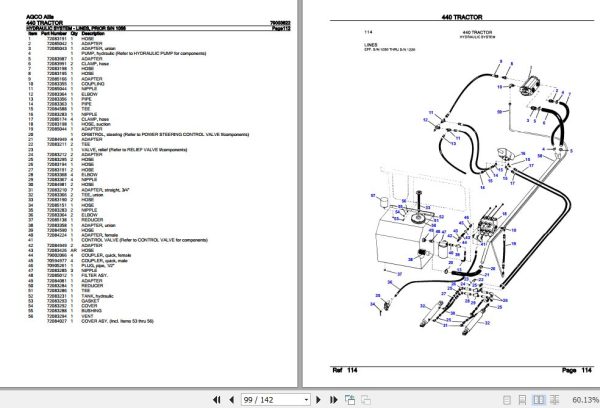Click the Description column header

93,33
